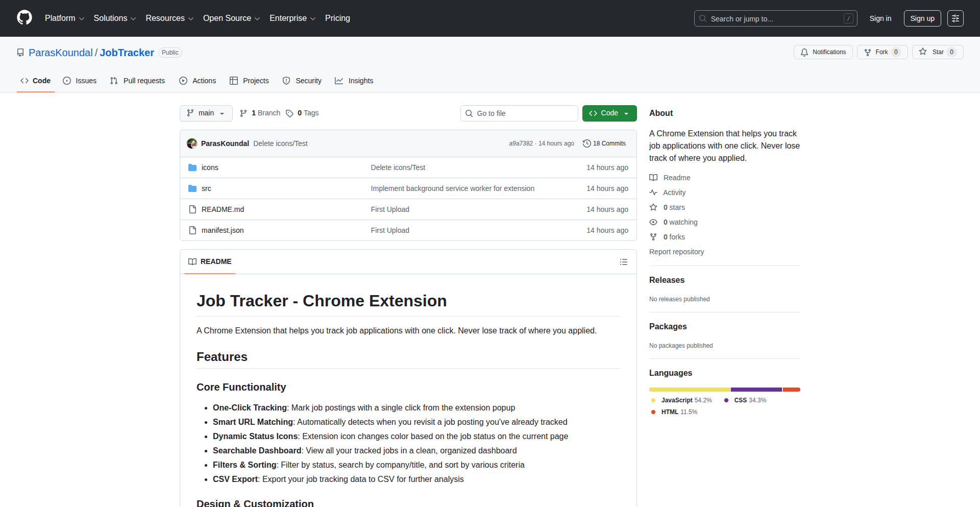Open the green Code dropdown
Screen dimensions: 980x507
click(609, 113)
